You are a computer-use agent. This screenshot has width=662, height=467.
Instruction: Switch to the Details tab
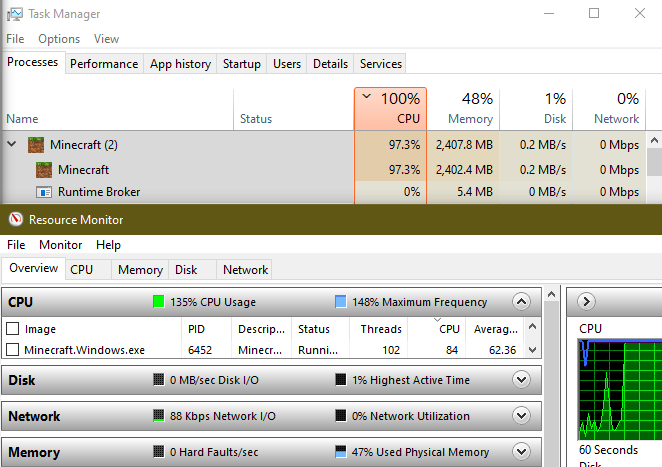[330, 64]
